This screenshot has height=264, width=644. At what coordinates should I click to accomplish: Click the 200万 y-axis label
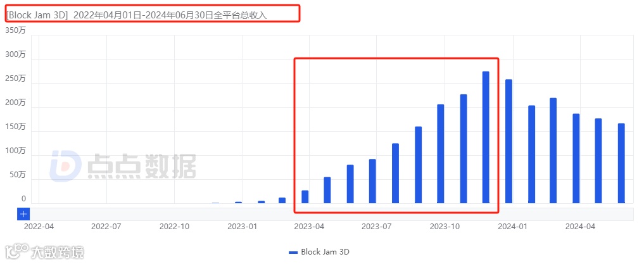click(x=15, y=103)
